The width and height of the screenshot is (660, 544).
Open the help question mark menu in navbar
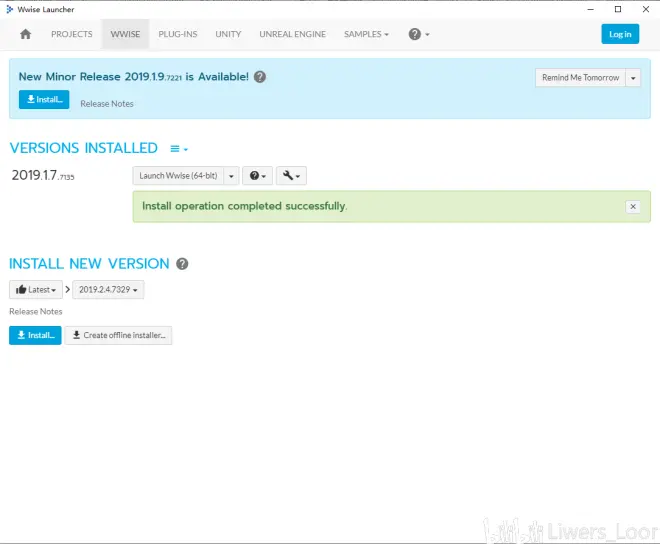[x=419, y=34]
